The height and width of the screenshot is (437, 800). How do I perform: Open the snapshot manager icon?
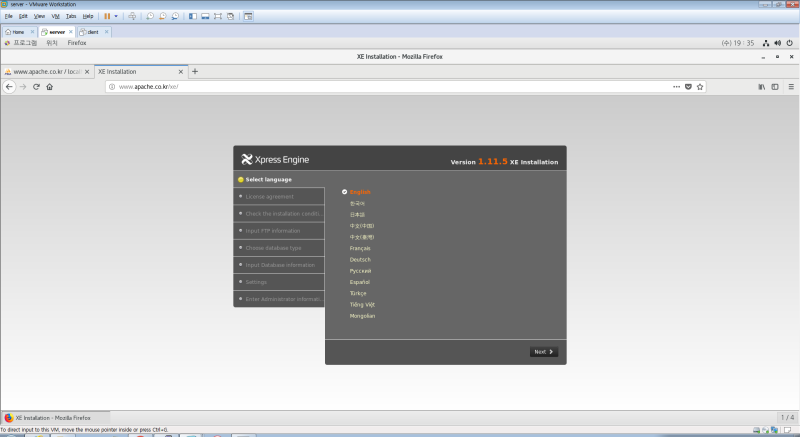click(x=175, y=16)
